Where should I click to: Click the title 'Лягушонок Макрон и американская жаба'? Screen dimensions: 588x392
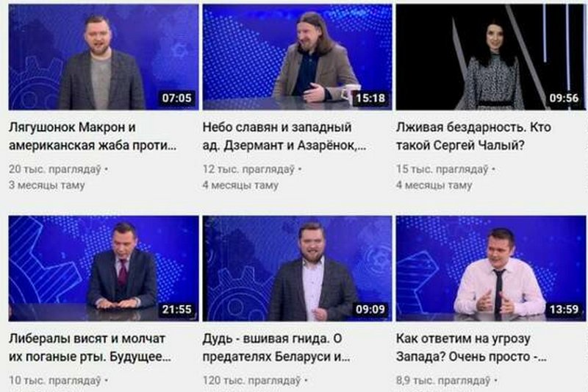pos(93,136)
